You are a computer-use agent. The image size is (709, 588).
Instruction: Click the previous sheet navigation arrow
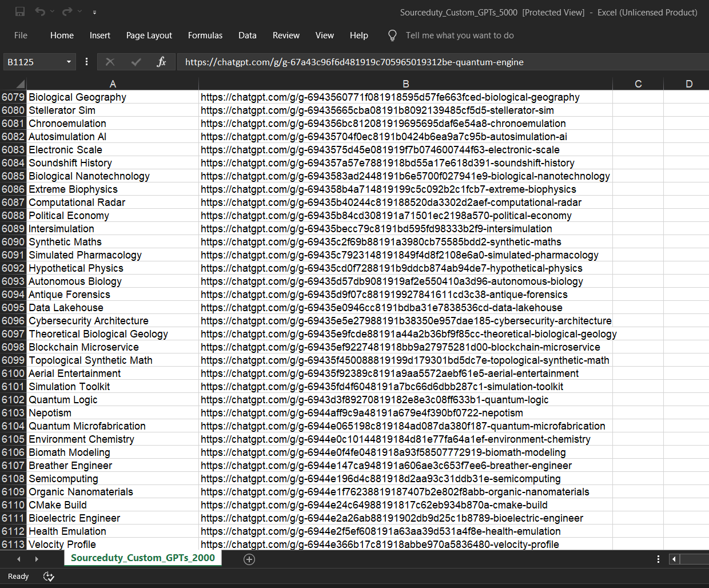tap(19, 559)
